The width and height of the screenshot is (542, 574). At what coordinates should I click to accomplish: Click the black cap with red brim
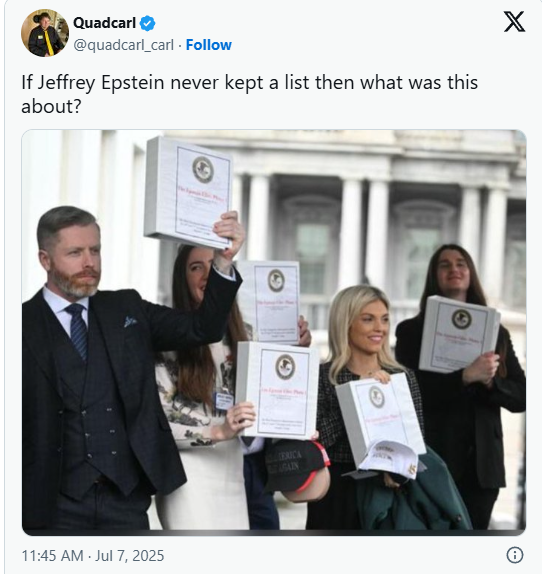coord(297,469)
